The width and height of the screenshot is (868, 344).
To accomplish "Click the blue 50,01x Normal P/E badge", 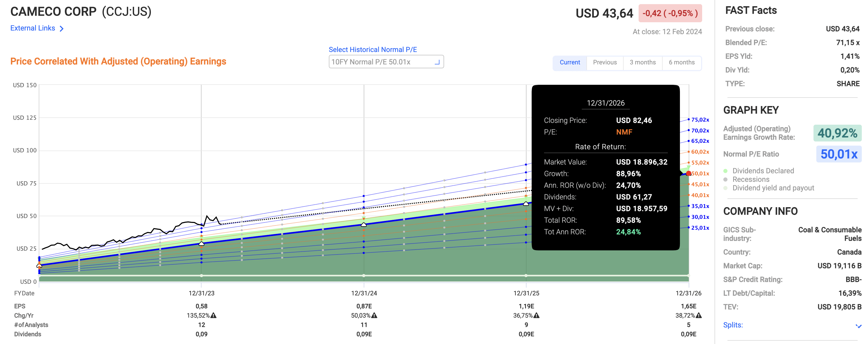I will point(839,154).
